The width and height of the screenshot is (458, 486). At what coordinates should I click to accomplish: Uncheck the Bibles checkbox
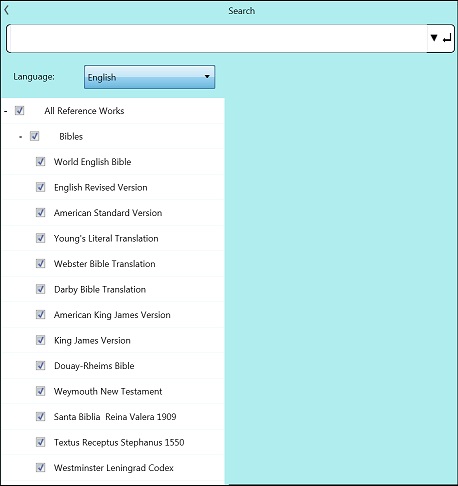(35, 136)
